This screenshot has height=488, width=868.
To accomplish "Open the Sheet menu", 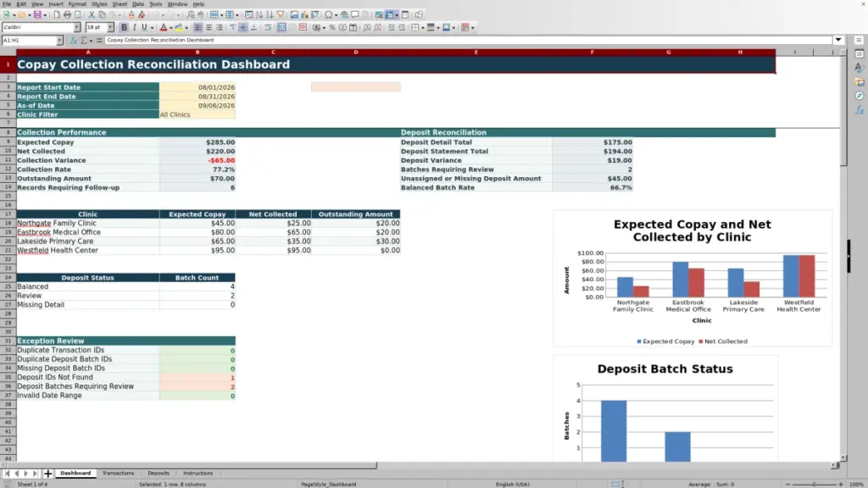I will click(x=120, y=4).
